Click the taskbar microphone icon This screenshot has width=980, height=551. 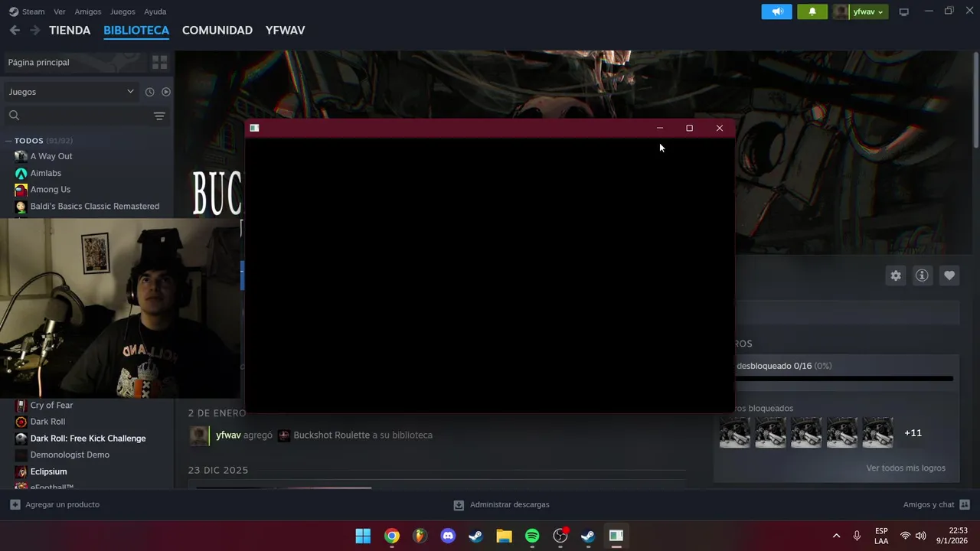(x=857, y=536)
